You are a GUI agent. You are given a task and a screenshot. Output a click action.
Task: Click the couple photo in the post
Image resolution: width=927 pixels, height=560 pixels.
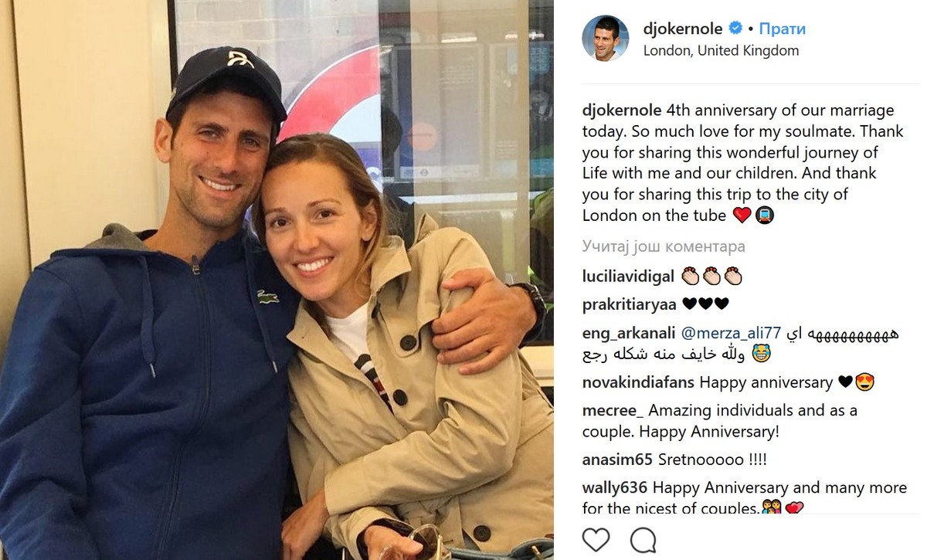click(x=277, y=280)
